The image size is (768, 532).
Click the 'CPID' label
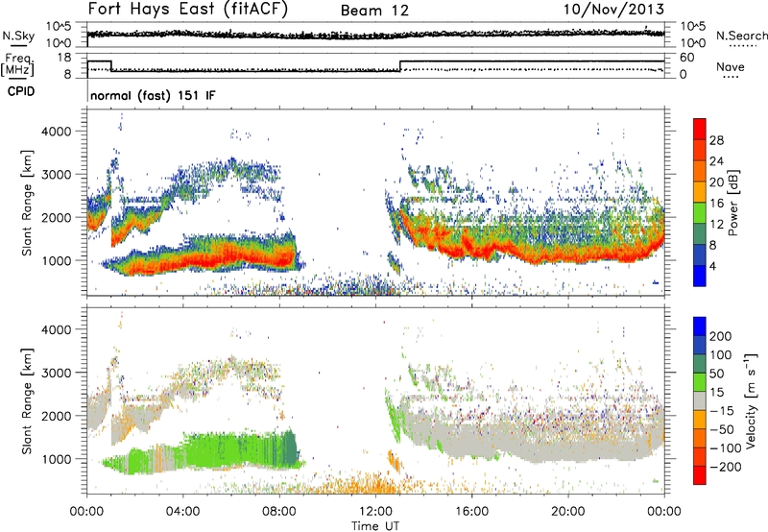click(x=21, y=91)
